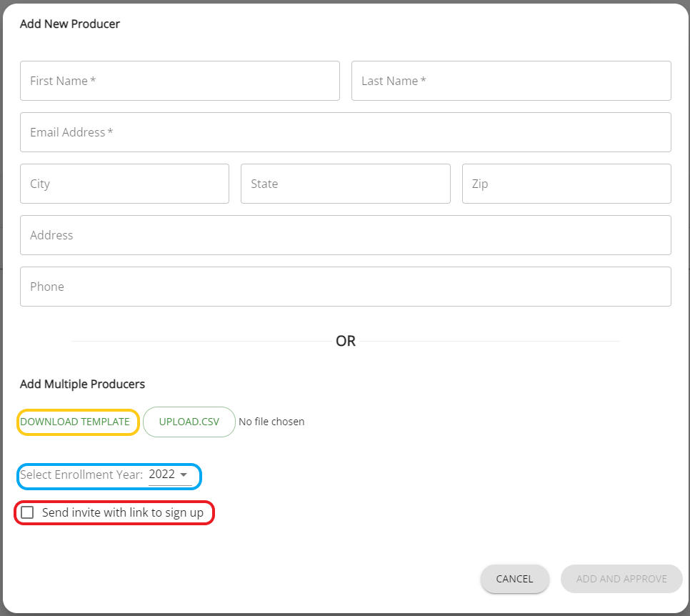Download the producers CSV template
The height and width of the screenshot is (616, 690).
pos(75,422)
